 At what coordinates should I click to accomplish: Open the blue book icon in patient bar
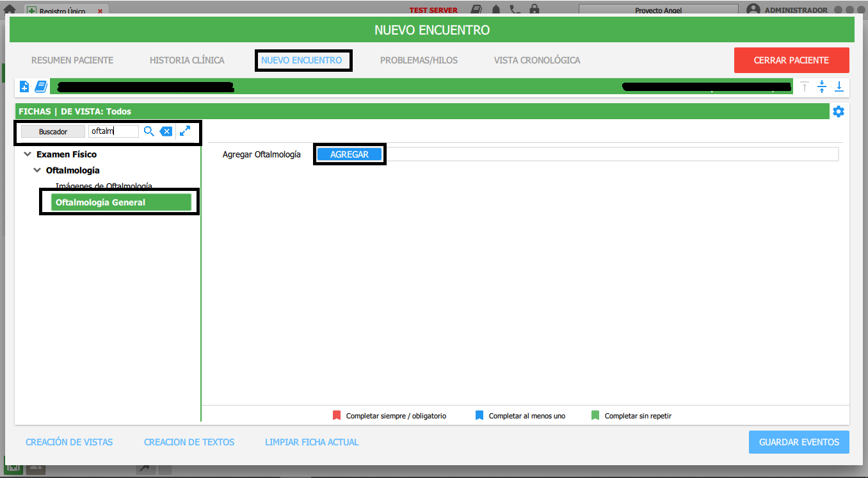41,87
